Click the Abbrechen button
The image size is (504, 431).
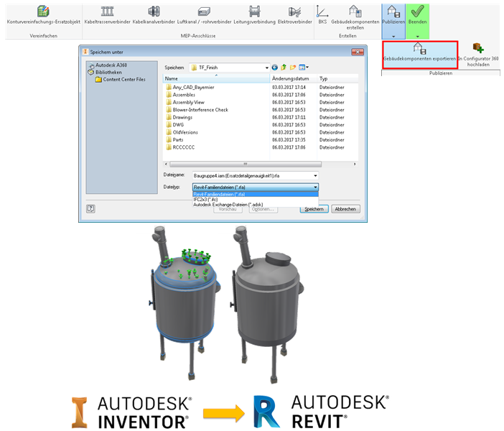[x=345, y=209]
